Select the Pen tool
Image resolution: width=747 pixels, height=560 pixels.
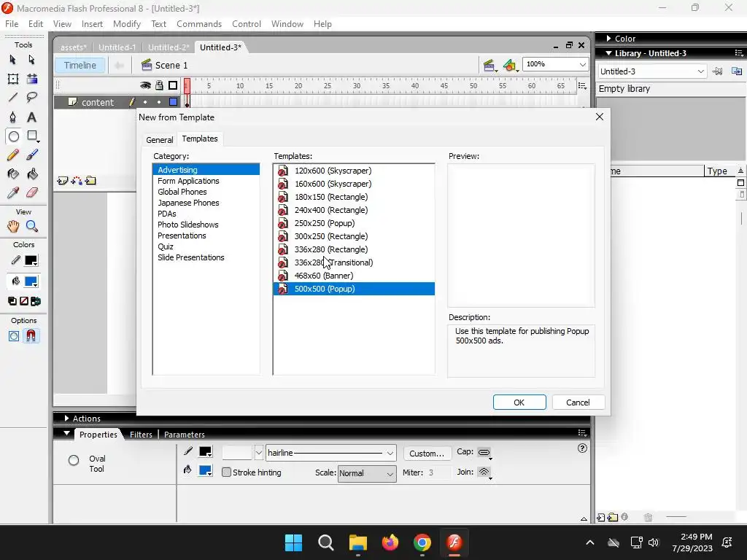13,117
